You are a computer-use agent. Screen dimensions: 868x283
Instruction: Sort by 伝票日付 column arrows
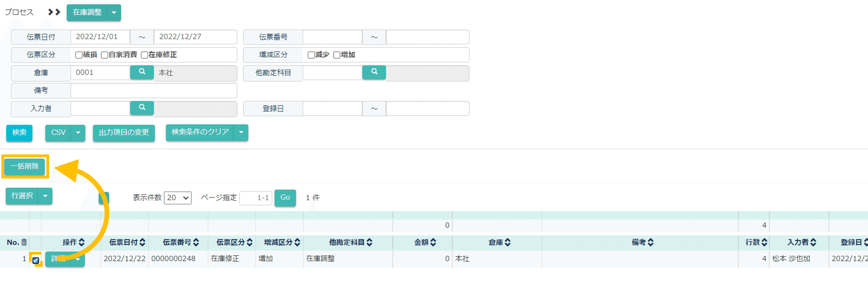click(142, 242)
